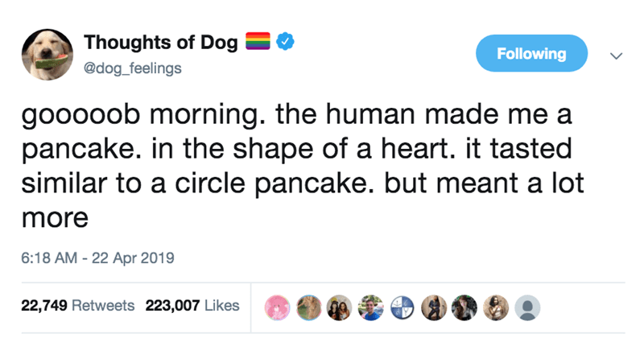The height and width of the screenshot is (338, 644).
Task: Open the light-furred animal avatar
Action: tap(308, 307)
